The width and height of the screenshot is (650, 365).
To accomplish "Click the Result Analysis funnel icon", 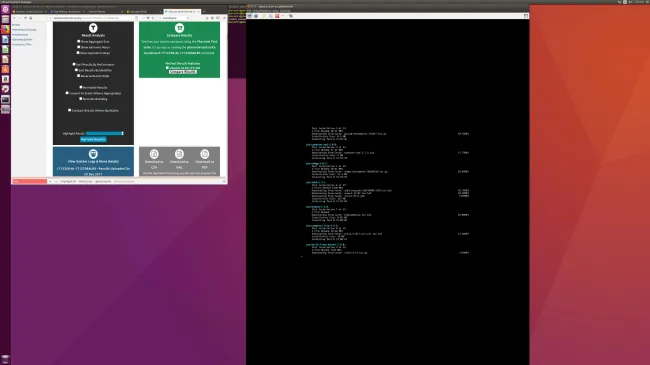I will (93, 28).
